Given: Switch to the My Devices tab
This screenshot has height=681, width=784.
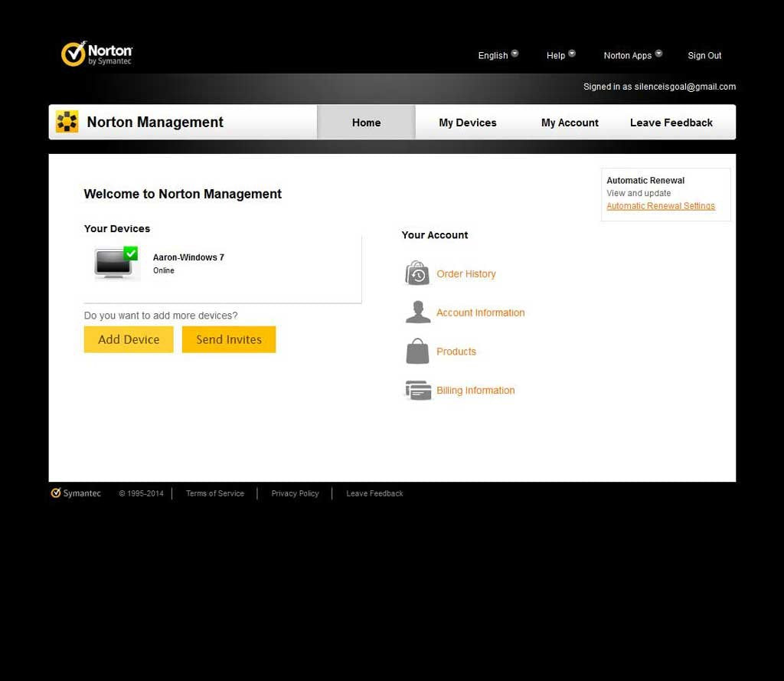Looking at the screenshot, I should pos(467,123).
